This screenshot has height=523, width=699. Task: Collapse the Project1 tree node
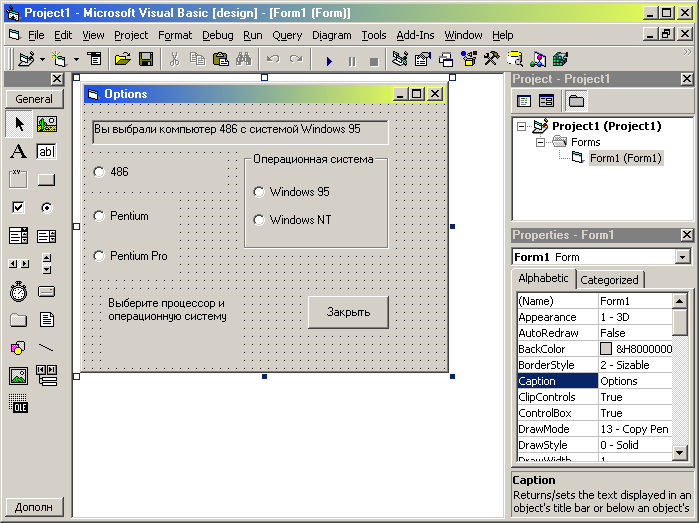(521, 126)
